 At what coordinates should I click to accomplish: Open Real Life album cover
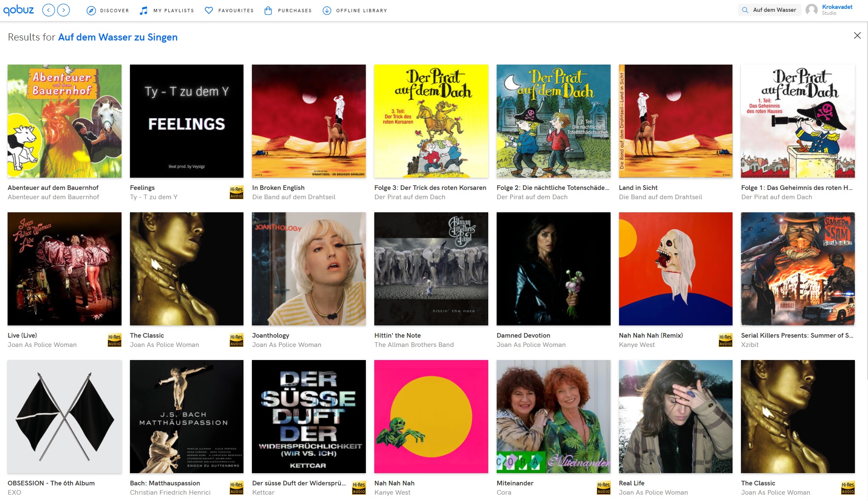tap(676, 417)
